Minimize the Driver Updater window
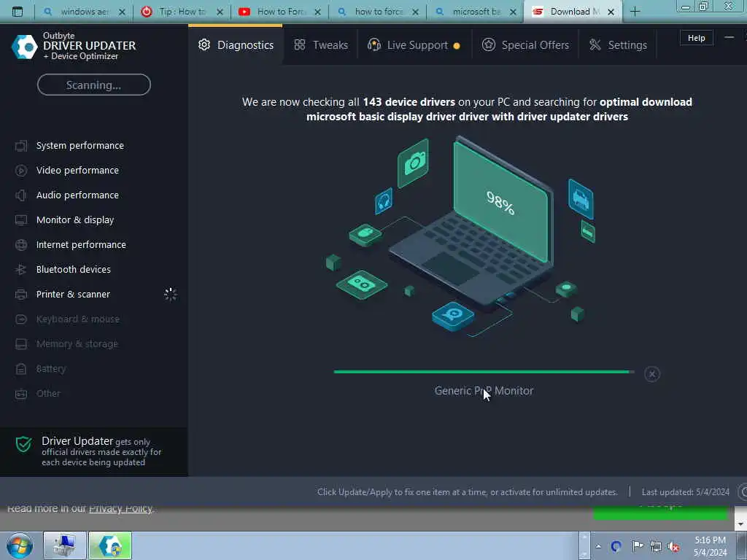 pos(729,37)
